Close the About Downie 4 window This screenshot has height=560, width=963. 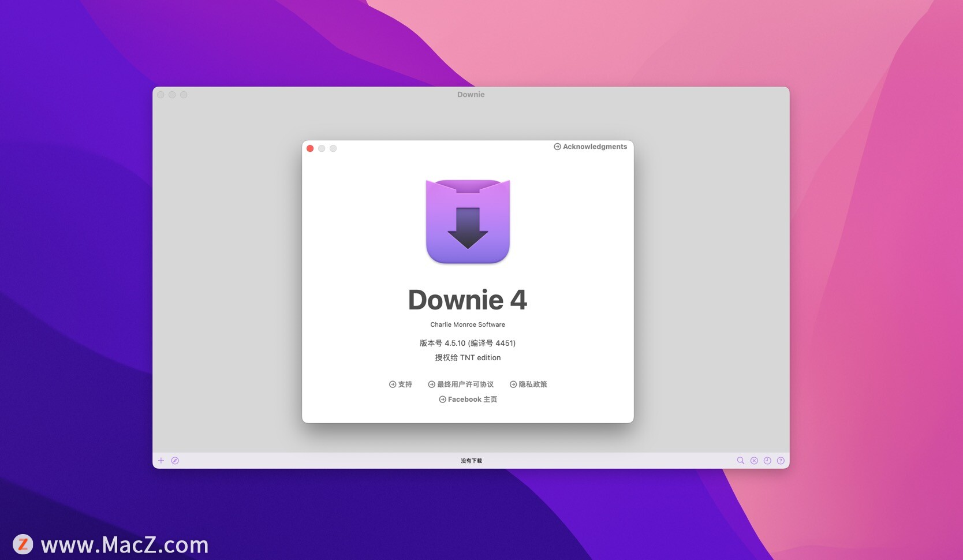(x=310, y=148)
